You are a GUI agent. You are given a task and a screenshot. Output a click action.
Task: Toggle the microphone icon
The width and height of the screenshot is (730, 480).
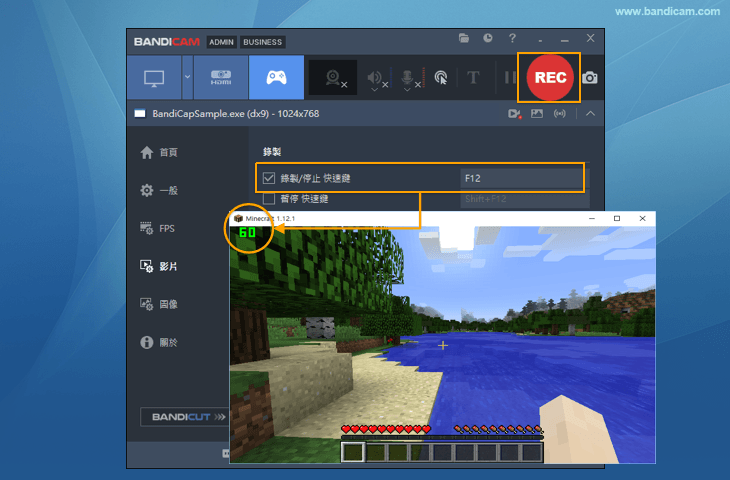click(408, 78)
